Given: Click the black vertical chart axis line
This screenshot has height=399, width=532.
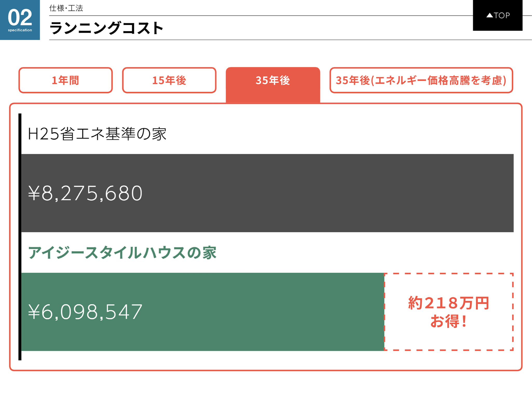Looking at the screenshot, I should [20, 237].
